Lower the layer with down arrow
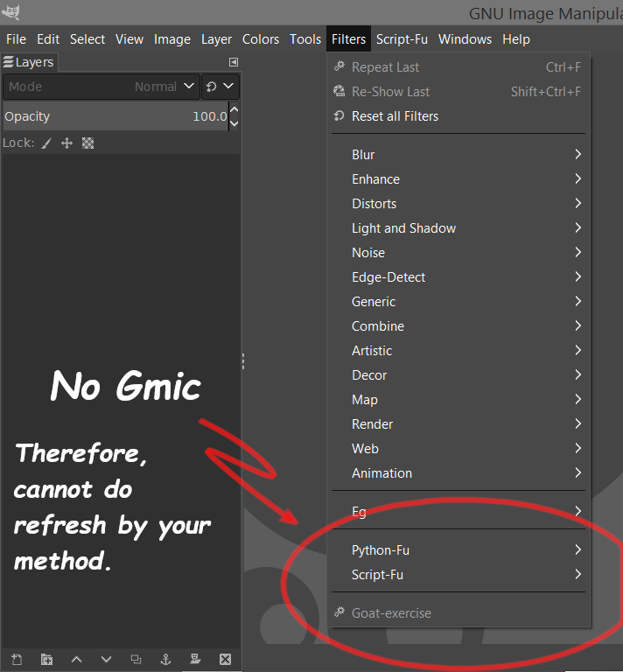This screenshot has height=672, width=623. (106, 659)
